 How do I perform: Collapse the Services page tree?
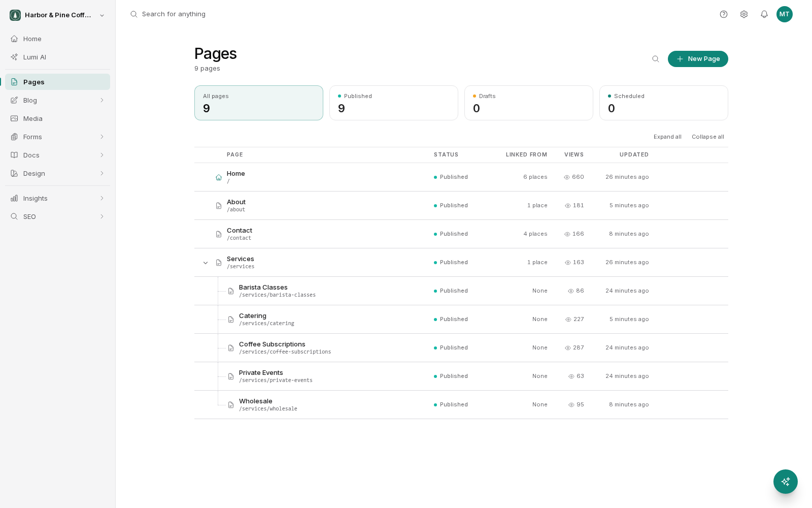click(x=206, y=263)
